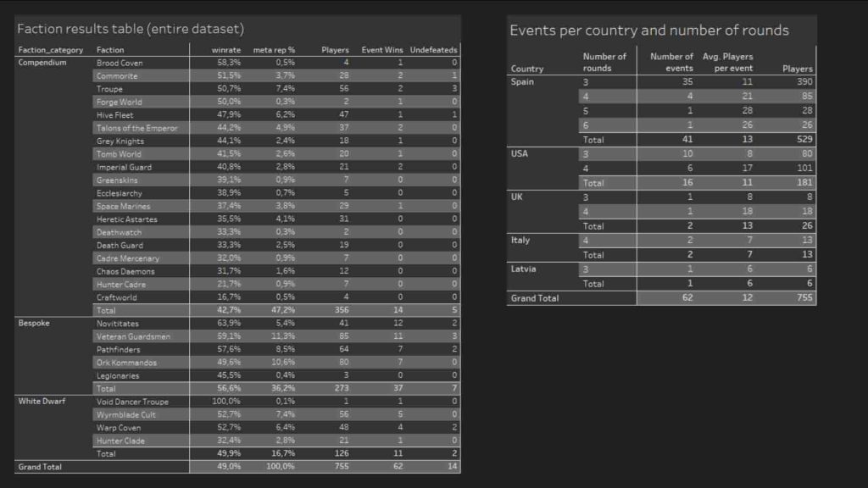Click the Undefeateds column header

point(433,50)
